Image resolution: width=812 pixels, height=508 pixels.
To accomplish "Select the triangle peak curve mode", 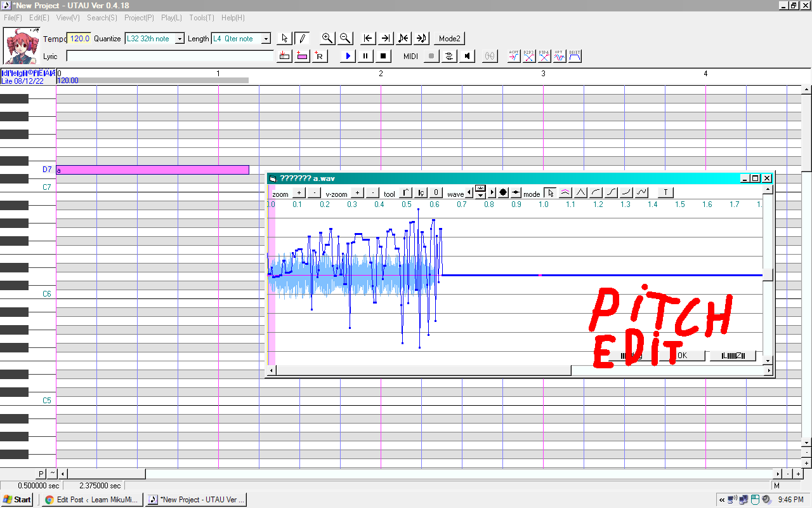I will [580, 192].
